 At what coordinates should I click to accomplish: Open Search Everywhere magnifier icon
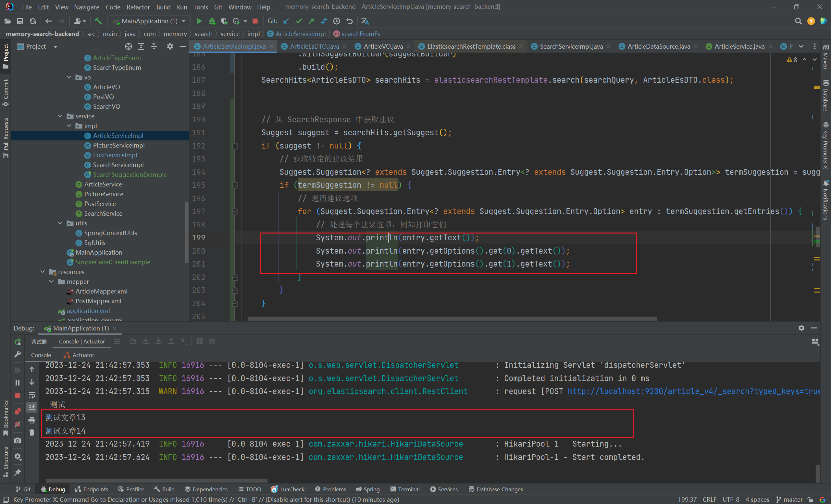click(x=798, y=21)
